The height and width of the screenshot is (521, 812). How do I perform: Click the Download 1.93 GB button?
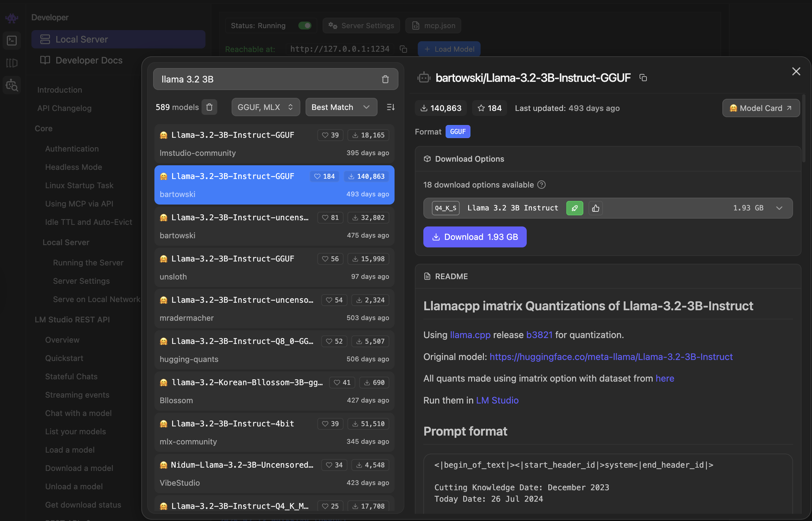(x=474, y=237)
